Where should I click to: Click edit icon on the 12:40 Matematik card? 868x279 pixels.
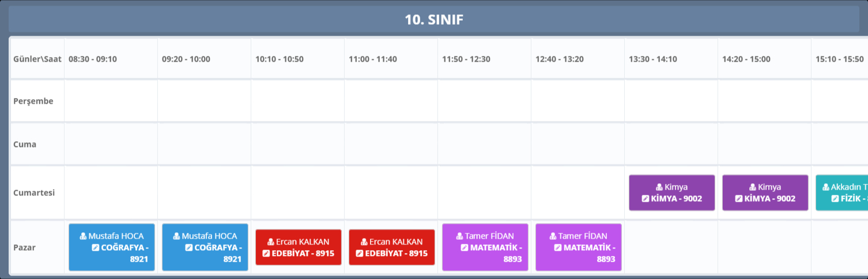point(557,248)
